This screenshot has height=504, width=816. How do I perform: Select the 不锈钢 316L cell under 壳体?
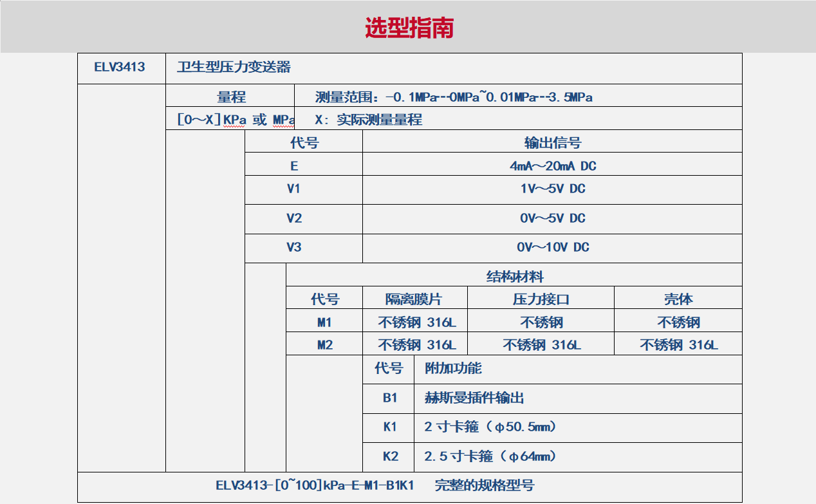click(x=678, y=345)
